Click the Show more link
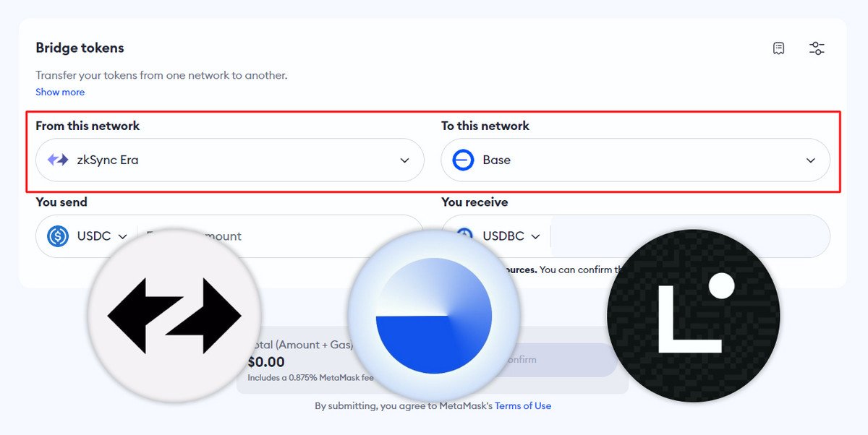 [60, 92]
